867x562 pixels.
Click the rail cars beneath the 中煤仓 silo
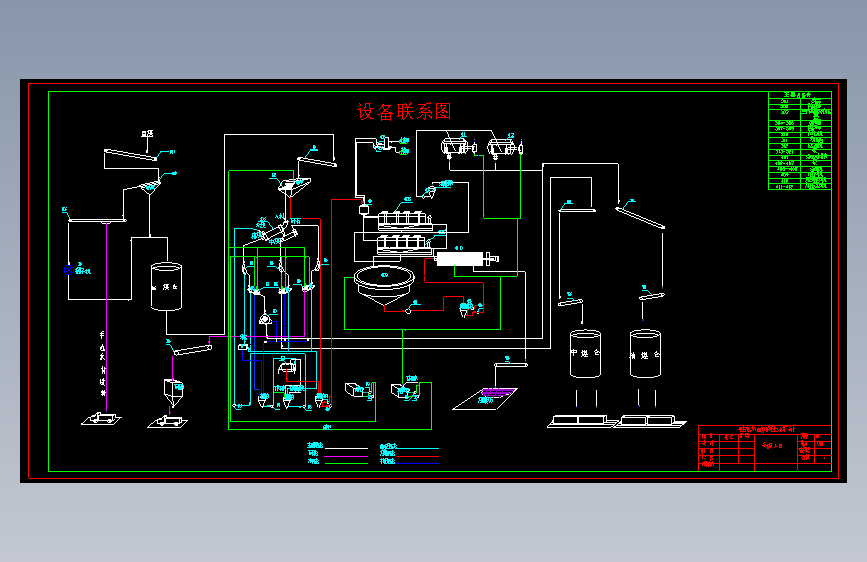[x=583, y=422]
